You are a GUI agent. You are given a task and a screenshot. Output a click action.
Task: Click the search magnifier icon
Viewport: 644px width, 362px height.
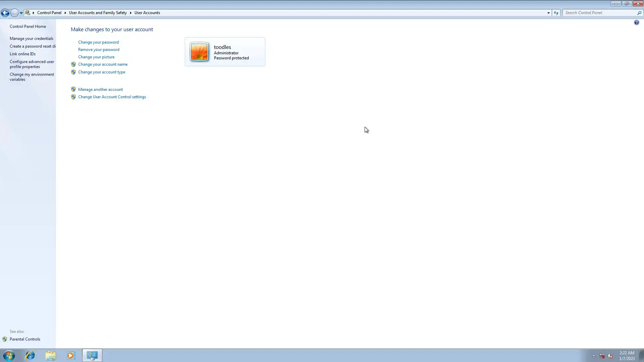[x=639, y=13]
